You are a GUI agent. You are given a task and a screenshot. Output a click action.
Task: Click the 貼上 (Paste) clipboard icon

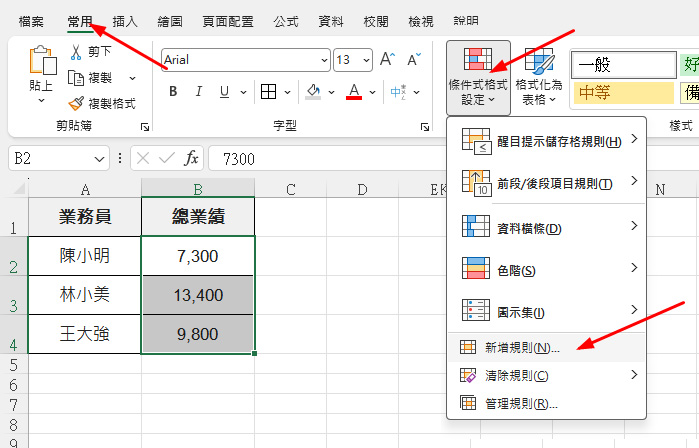tap(43, 60)
